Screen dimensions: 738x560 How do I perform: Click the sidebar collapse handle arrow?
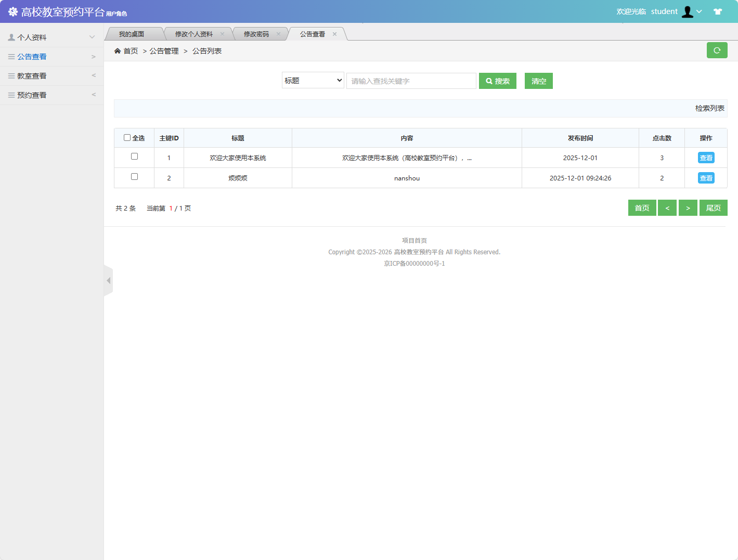(x=108, y=280)
